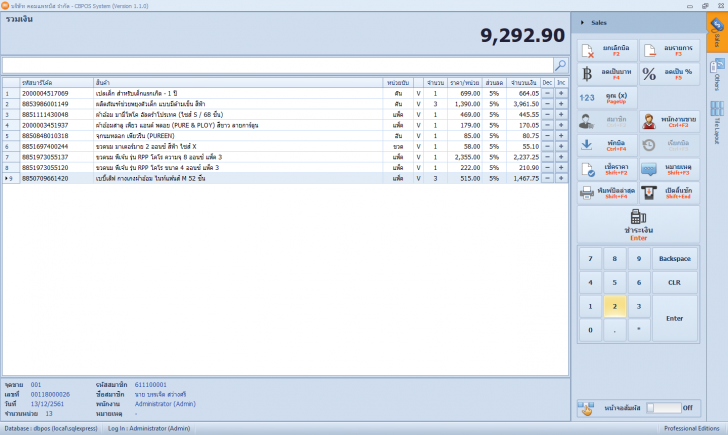
Task: Click the large keypad Enter key
Action: 675,318
